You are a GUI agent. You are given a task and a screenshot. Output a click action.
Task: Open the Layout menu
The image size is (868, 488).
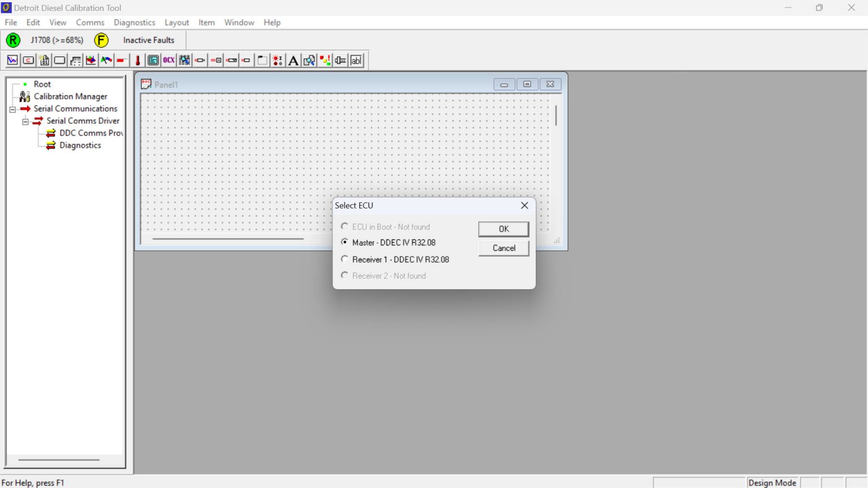coord(177,23)
